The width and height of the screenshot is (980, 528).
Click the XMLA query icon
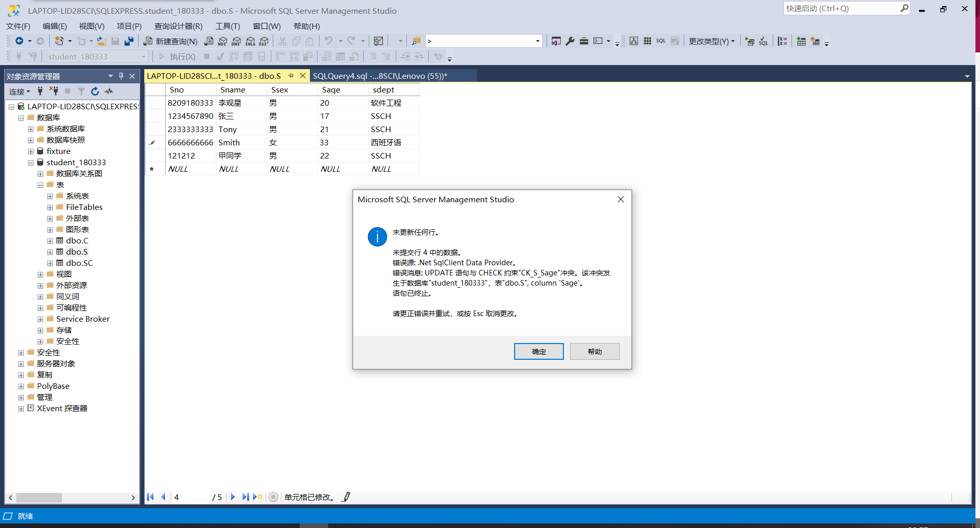(250, 41)
